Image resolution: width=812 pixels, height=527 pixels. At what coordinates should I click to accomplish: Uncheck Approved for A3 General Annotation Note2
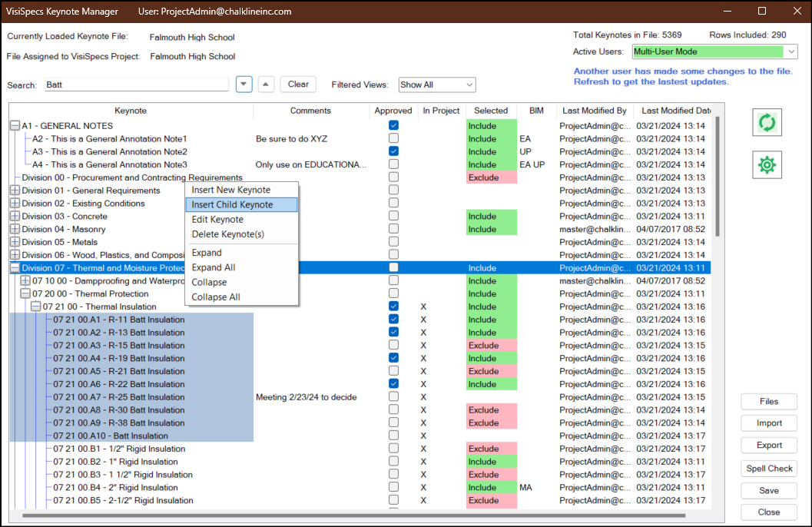tap(393, 151)
